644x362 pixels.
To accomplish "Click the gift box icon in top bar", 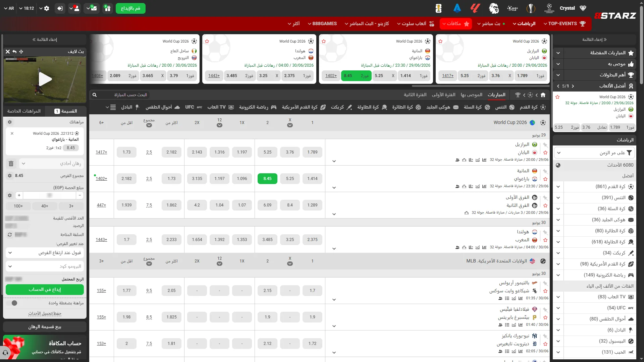I will tap(107, 8).
